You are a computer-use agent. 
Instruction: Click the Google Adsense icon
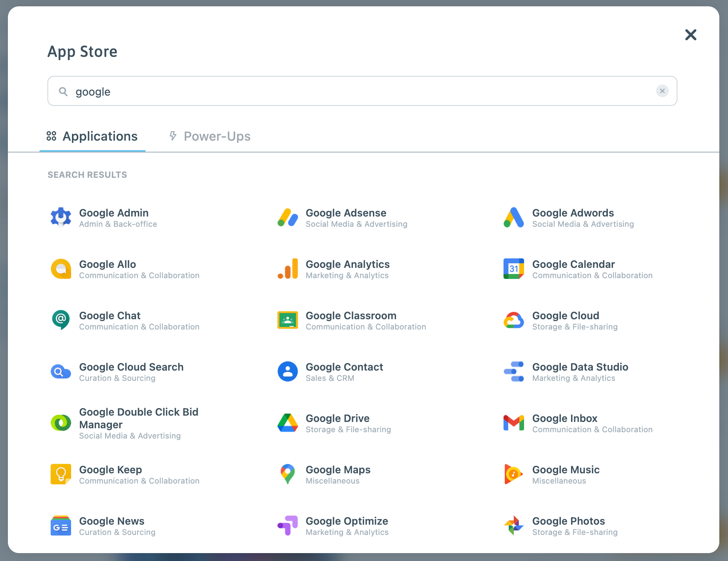pos(287,217)
